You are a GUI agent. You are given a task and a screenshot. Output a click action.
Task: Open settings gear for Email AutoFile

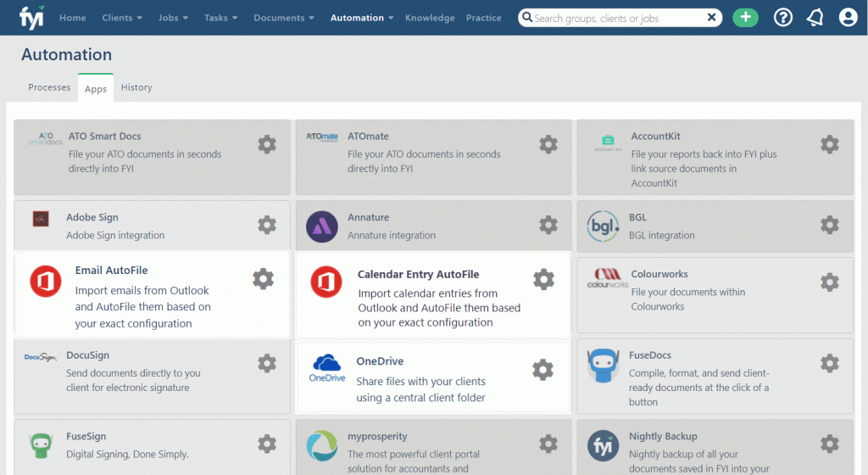click(x=263, y=279)
